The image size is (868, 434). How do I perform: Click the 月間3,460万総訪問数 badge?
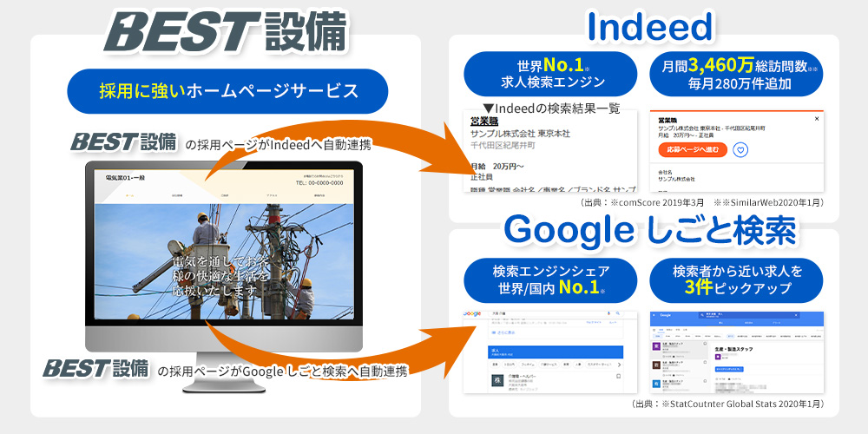736,74
